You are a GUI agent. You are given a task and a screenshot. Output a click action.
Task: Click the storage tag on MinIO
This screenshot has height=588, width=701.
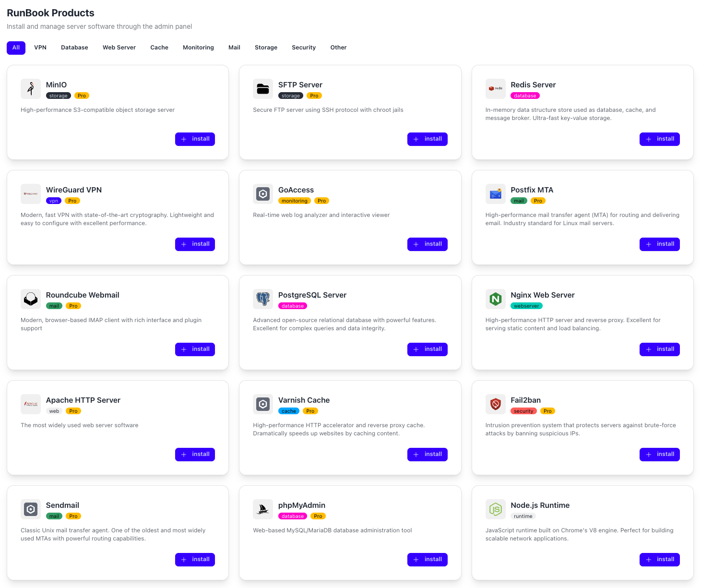click(59, 96)
